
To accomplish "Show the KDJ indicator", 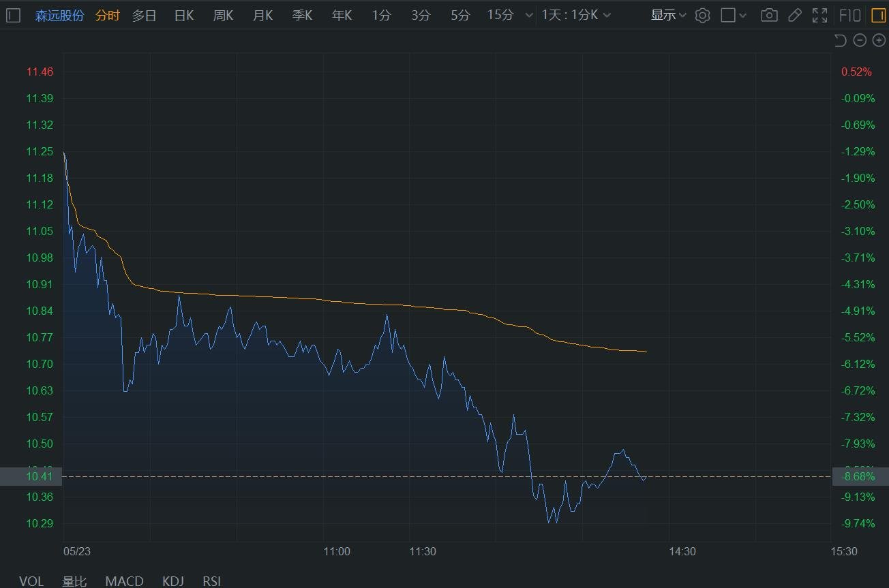I will point(173,581).
